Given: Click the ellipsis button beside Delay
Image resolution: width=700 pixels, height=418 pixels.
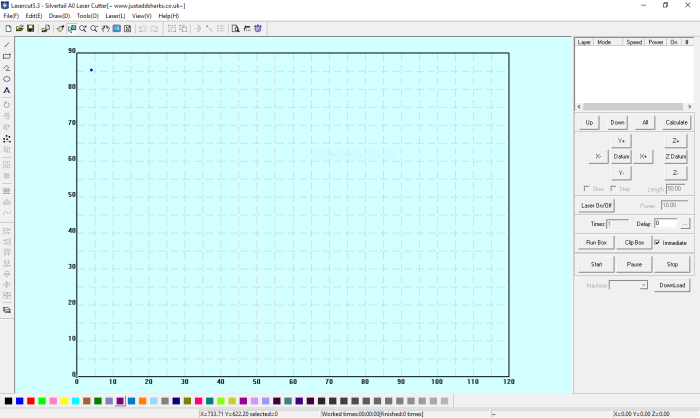Looking at the screenshot, I should coord(685,224).
